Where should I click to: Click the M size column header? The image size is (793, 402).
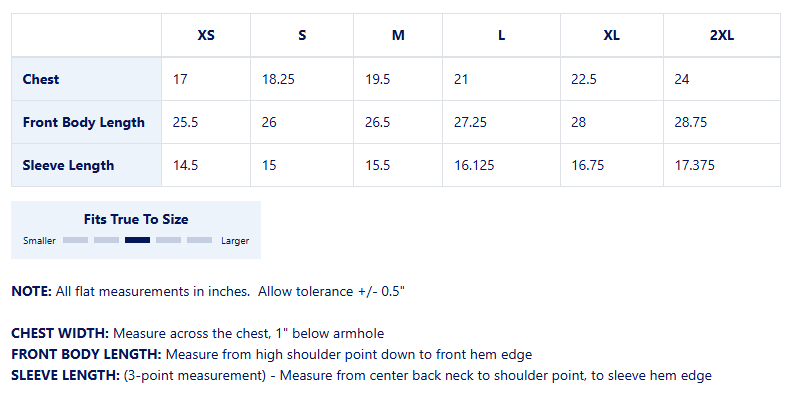[398, 35]
